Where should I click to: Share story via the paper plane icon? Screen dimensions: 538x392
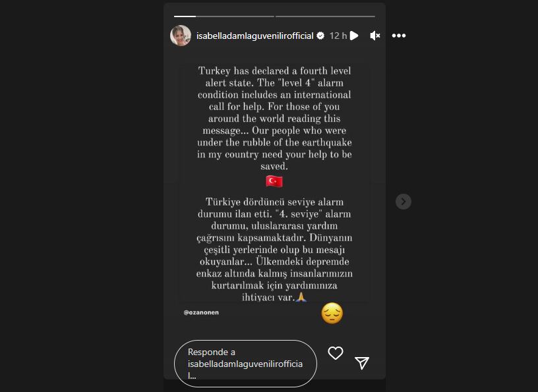tap(362, 363)
